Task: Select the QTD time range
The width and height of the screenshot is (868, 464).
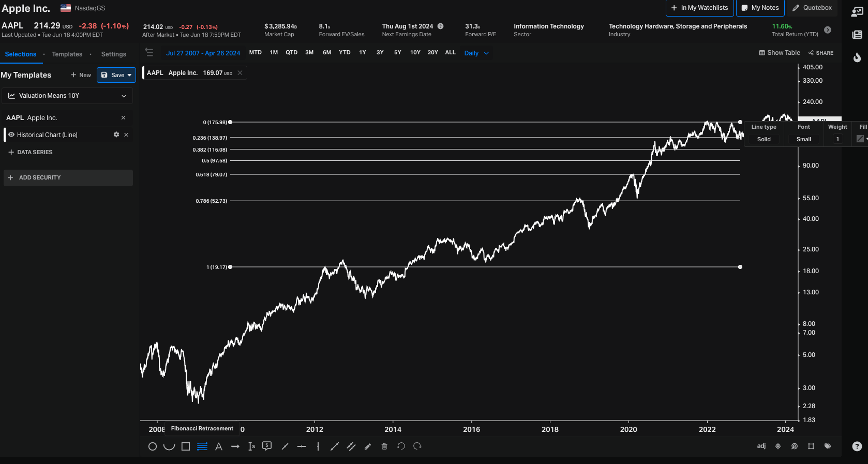Action: (x=292, y=52)
